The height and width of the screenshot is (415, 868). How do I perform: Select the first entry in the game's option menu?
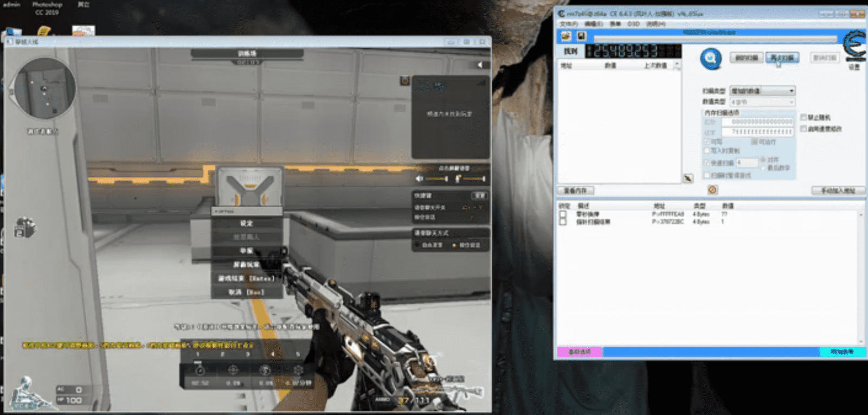247,224
